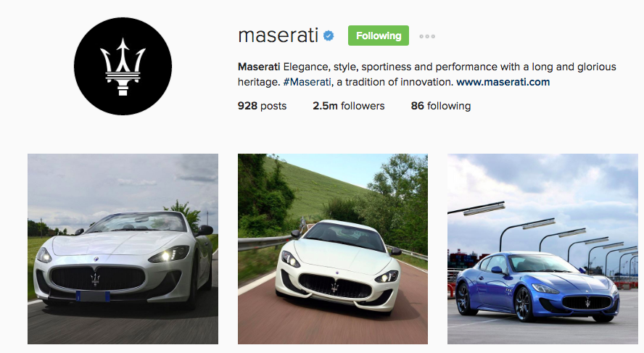Open the blue Maserati parking lot photo
This screenshot has width=644, height=353.
tap(542, 249)
